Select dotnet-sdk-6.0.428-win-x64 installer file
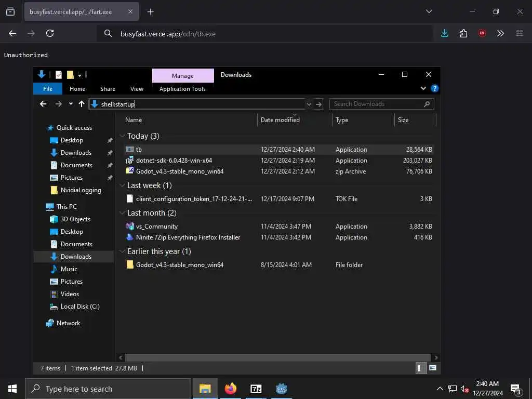Viewport: 532px width, 399px height. coord(279,161)
